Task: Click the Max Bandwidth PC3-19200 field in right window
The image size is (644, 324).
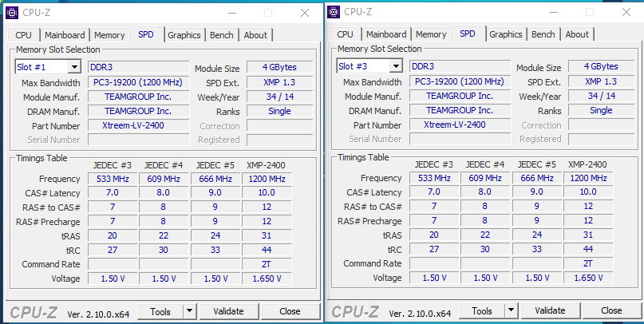Action: click(460, 81)
